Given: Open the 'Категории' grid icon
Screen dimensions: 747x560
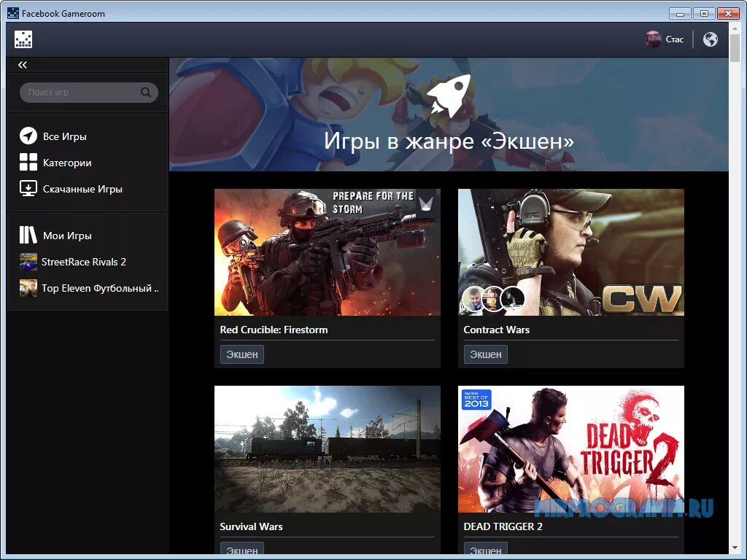Looking at the screenshot, I should (28, 162).
